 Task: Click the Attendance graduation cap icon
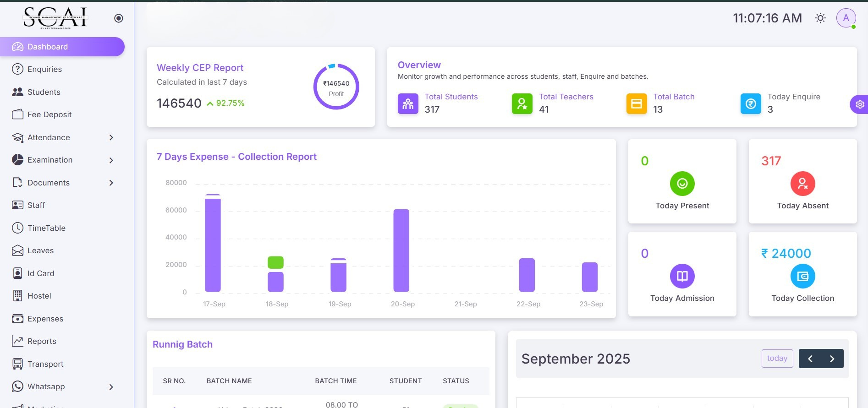(17, 137)
